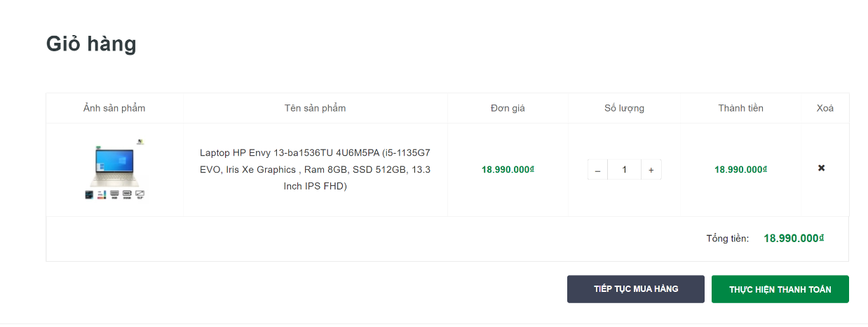Click the Tổng tiền label
Screen dimensions: 868x327
(727, 239)
